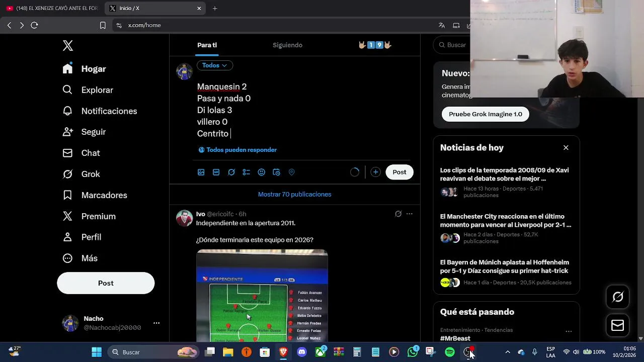This screenshot has width=644, height=362.
Task: Open account options dots next to Nacho
Action: pos(156,323)
